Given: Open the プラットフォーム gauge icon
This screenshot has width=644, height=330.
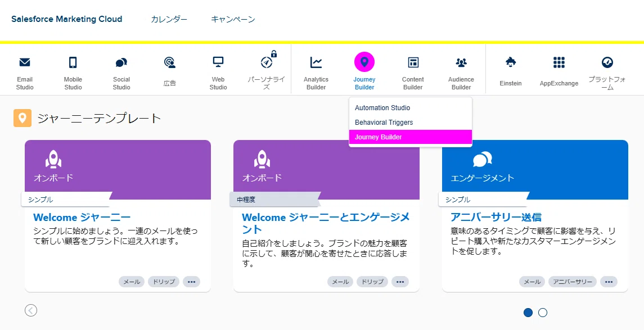Looking at the screenshot, I should (x=607, y=62).
